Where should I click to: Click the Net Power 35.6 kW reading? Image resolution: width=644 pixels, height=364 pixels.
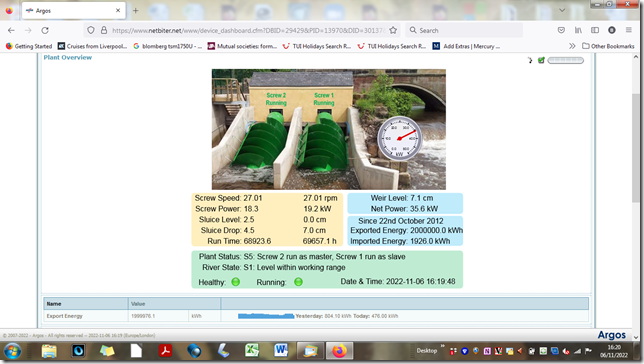[x=404, y=209]
